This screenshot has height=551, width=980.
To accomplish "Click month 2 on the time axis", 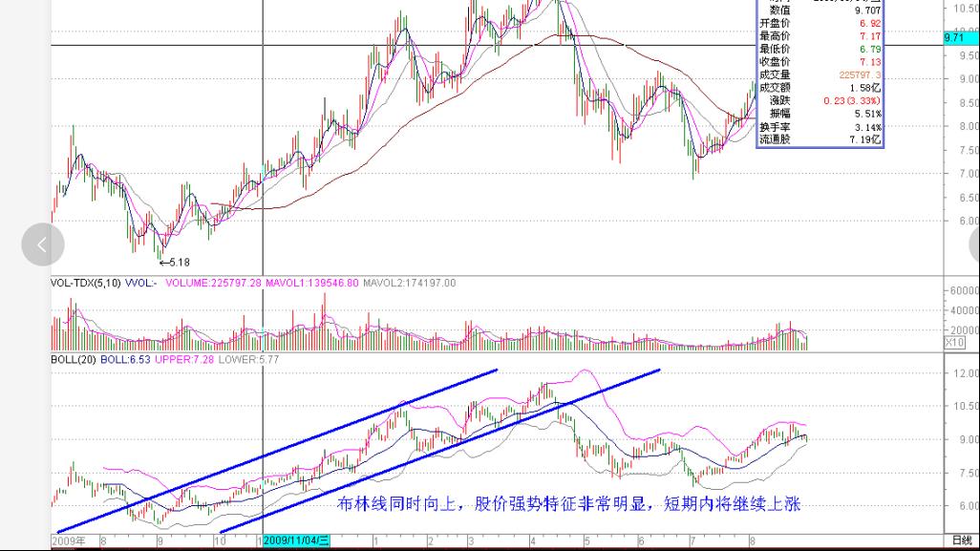I will [431, 541].
